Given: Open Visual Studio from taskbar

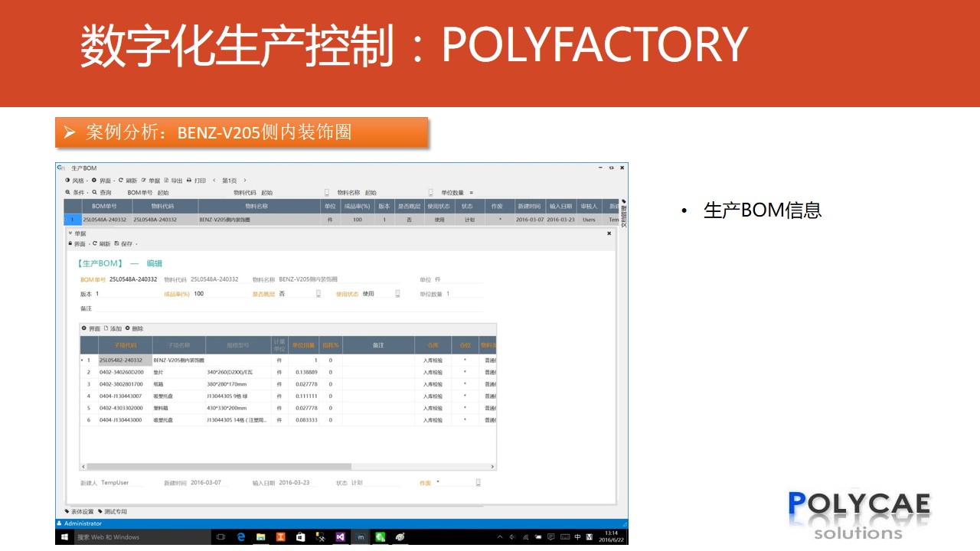Looking at the screenshot, I should [341, 537].
